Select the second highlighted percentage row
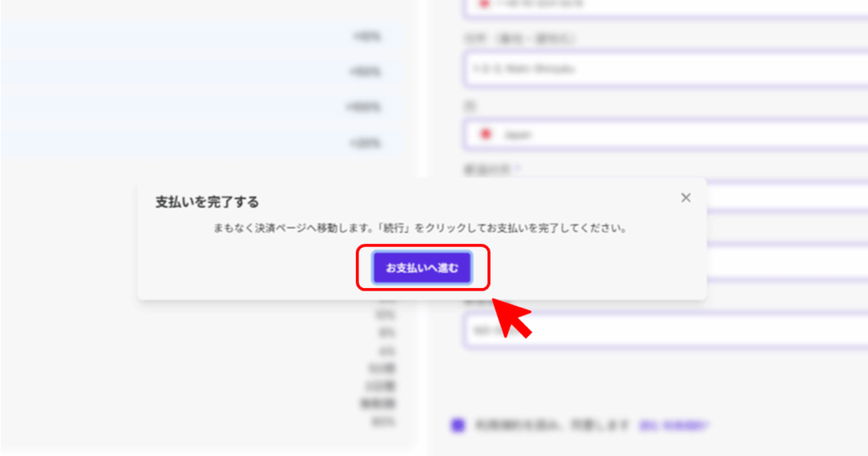Viewport: 868px width, 456px height. [x=200, y=72]
